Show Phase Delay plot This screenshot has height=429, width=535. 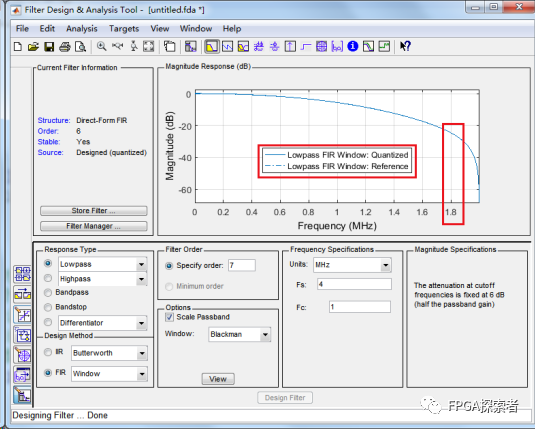point(275,46)
